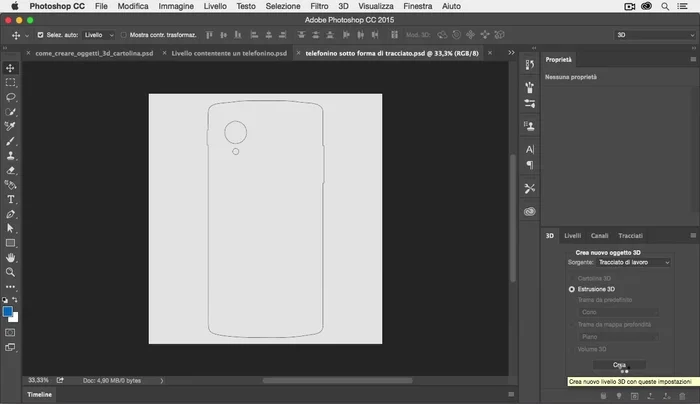Select the Lasso tool
Image resolution: width=700 pixels, height=404 pixels.
(x=11, y=97)
